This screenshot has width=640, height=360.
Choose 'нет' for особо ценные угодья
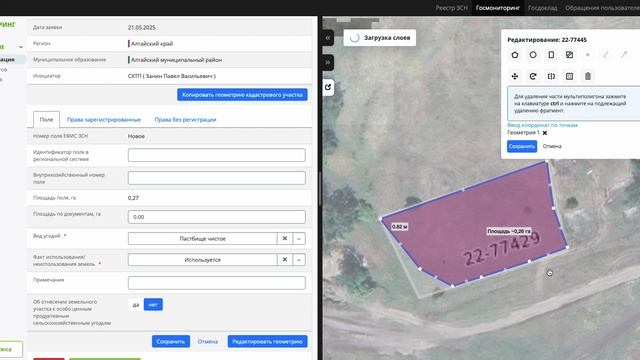pos(153,304)
